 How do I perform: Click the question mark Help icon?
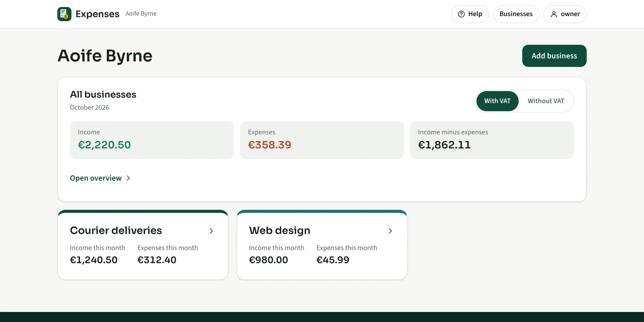pos(461,14)
